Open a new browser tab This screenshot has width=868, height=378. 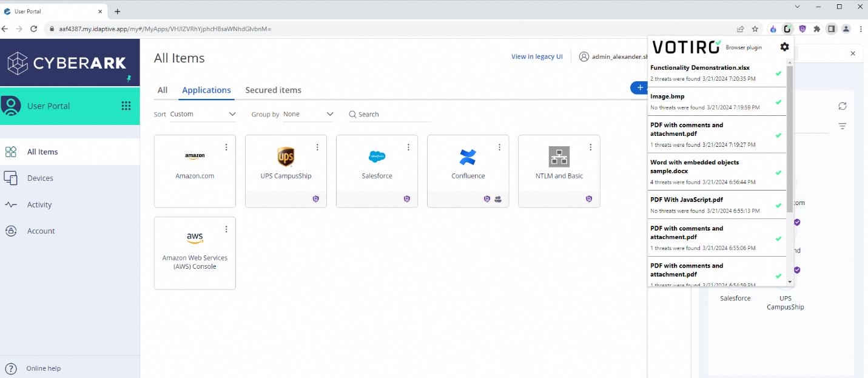pyautogui.click(x=118, y=11)
